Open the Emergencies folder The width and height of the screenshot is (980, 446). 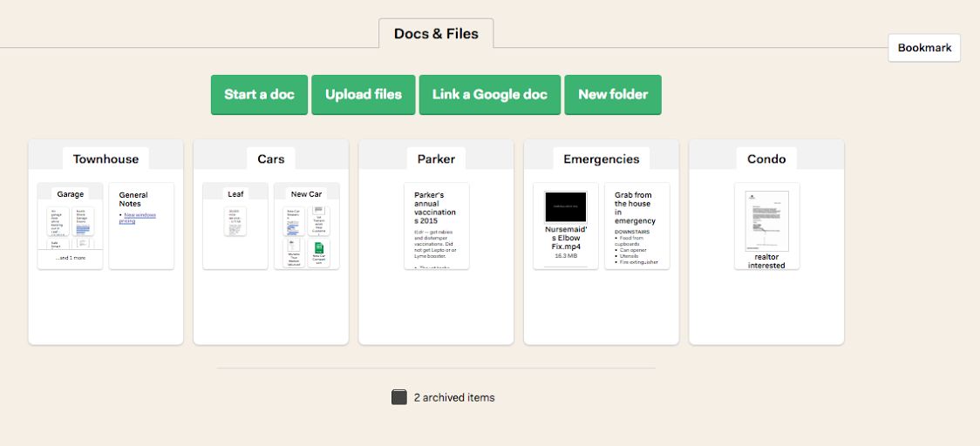tap(602, 159)
